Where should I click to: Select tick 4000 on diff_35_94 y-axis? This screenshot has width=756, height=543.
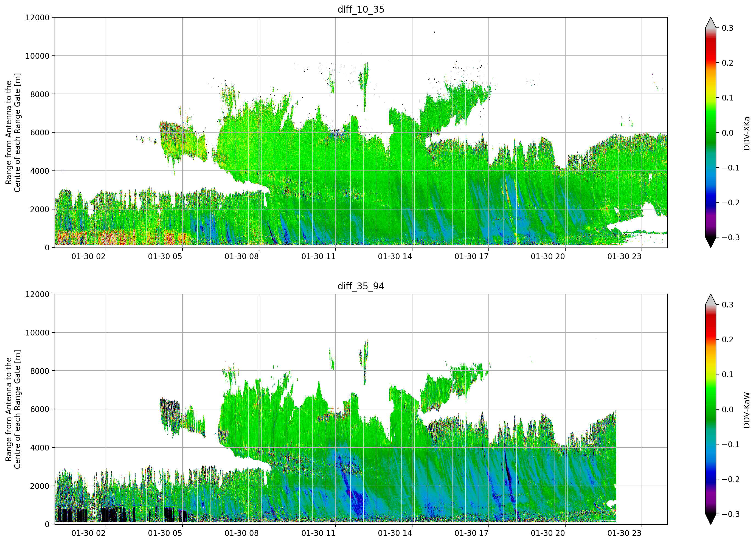(40, 448)
